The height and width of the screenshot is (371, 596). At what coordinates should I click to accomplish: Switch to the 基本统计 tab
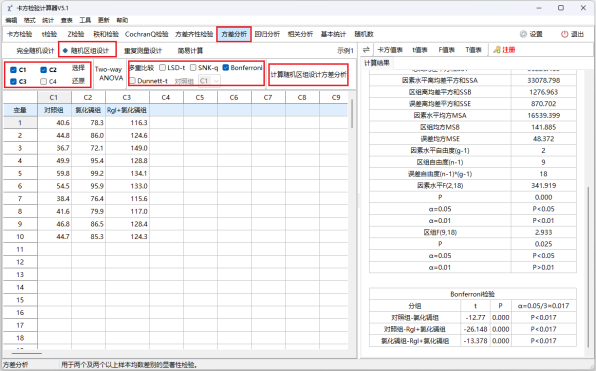click(333, 34)
